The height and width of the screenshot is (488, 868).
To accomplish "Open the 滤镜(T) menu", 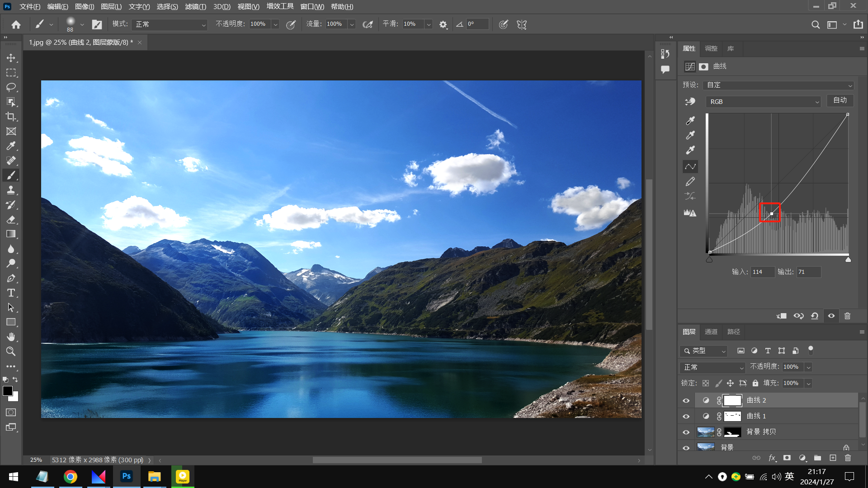I will click(x=195, y=6).
